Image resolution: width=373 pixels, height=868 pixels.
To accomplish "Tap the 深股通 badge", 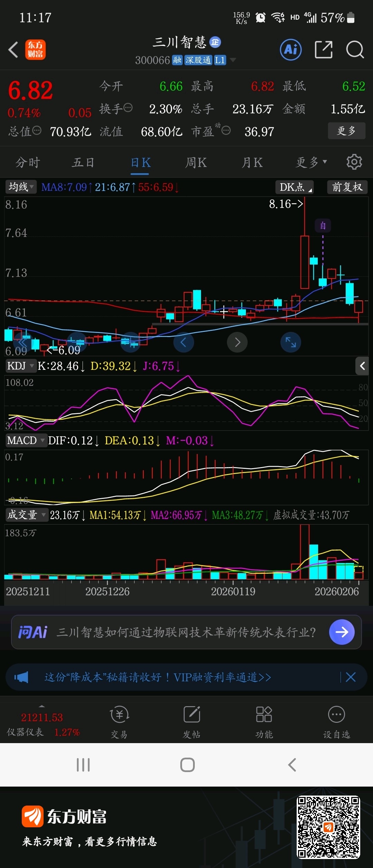I will (x=198, y=60).
